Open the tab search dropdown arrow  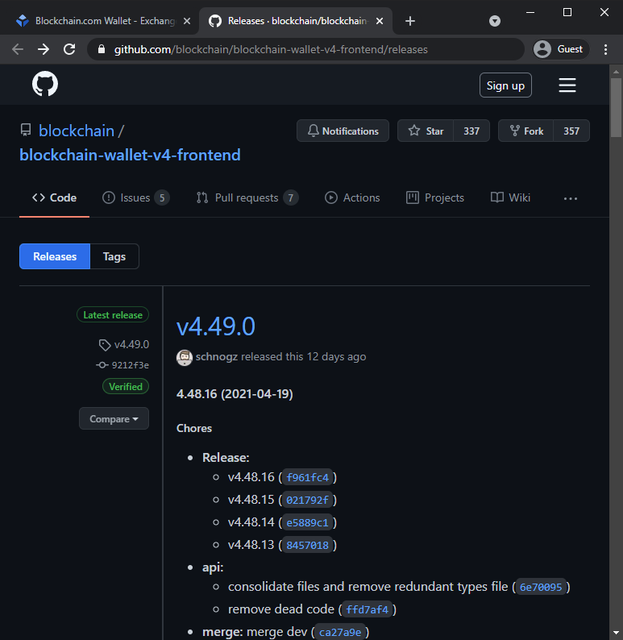[x=495, y=21]
